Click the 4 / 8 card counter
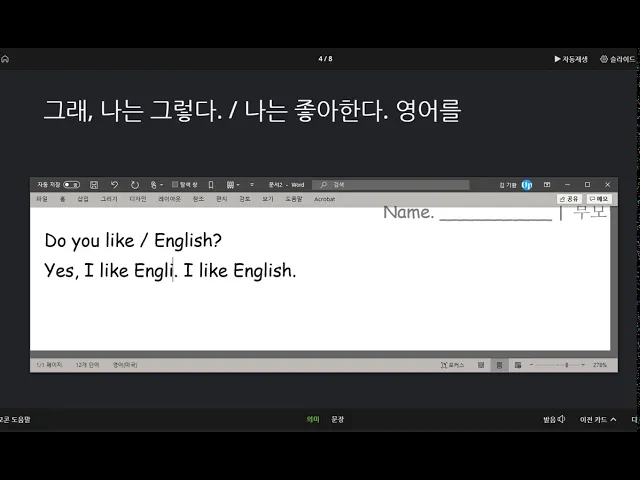 (x=325, y=59)
